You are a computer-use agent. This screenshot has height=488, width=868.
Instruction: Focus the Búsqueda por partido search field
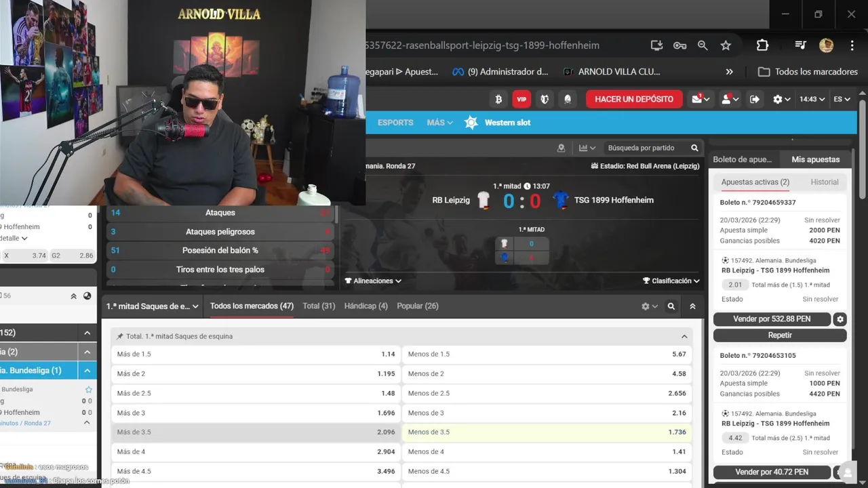click(x=645, y=148)
